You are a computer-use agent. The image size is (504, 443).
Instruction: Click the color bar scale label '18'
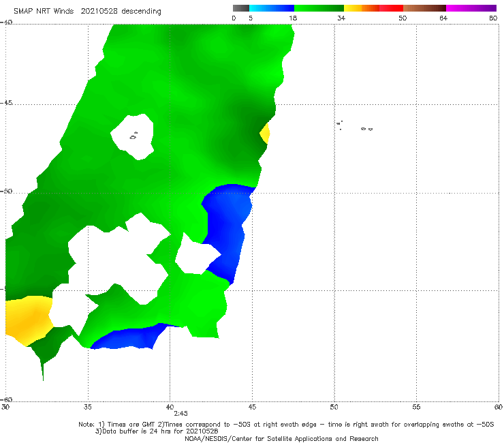pos(292,18)
